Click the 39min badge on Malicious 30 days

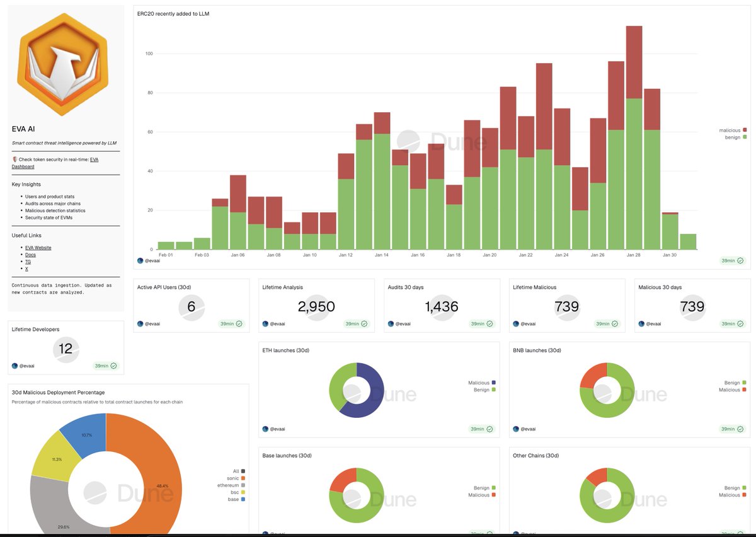pyautogui.click(x=732, y=323)
